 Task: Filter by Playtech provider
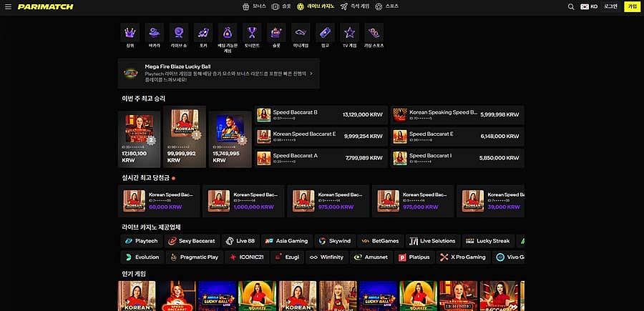(141, 241)
